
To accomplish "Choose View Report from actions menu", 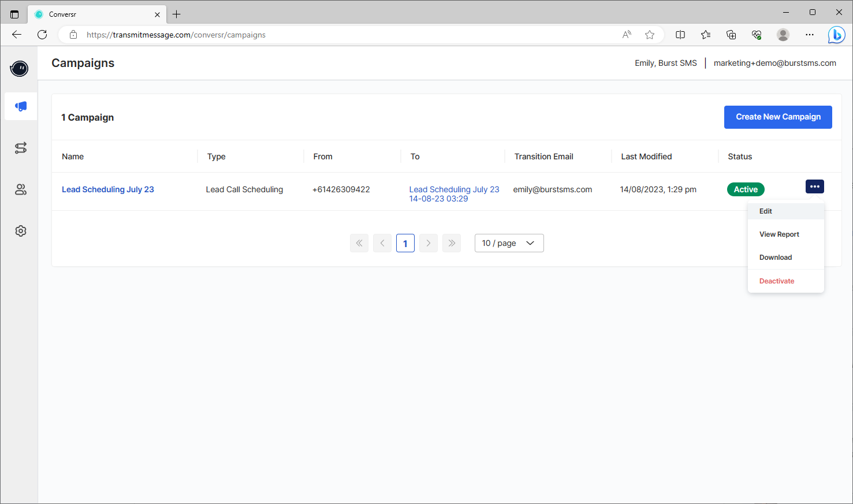I will tap(786, 234).
